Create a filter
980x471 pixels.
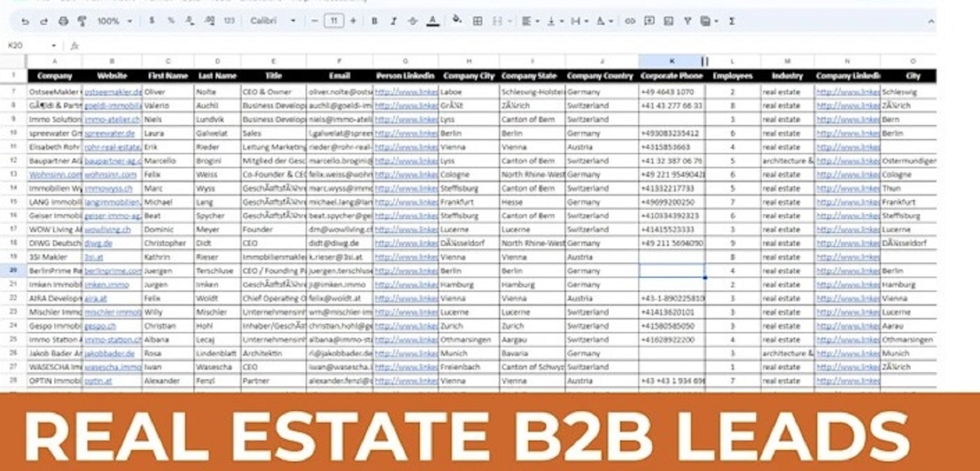tap(687, 21)
